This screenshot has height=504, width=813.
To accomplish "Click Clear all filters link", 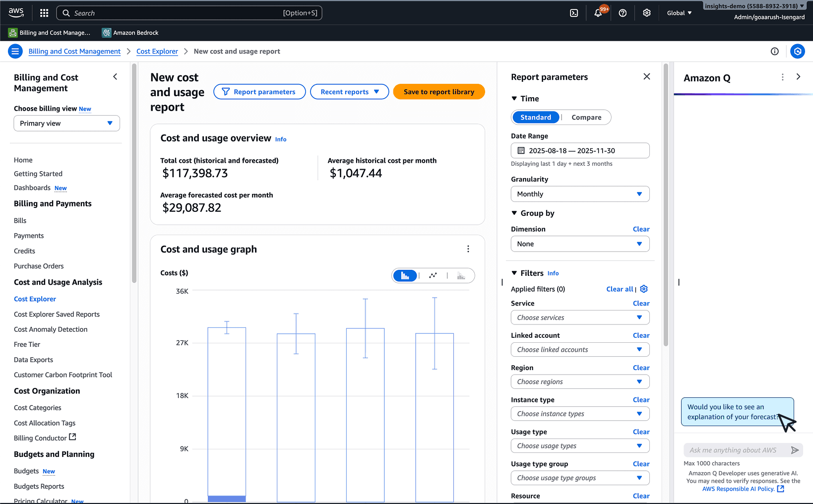I will tap(620, 289).
